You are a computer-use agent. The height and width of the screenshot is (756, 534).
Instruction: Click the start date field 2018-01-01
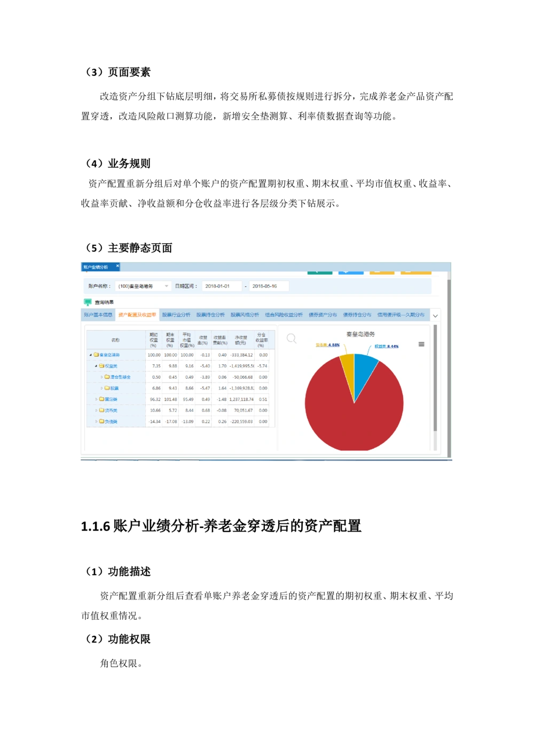point(221,286)
